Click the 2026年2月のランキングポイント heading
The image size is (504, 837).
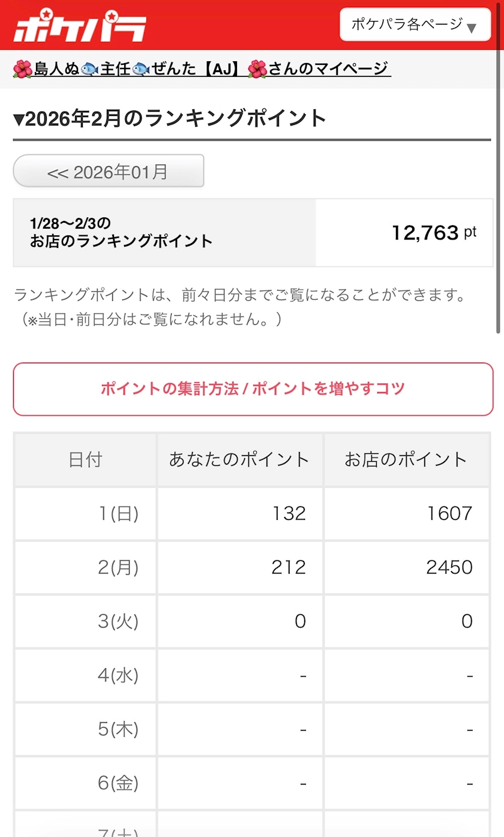(170, 118)
